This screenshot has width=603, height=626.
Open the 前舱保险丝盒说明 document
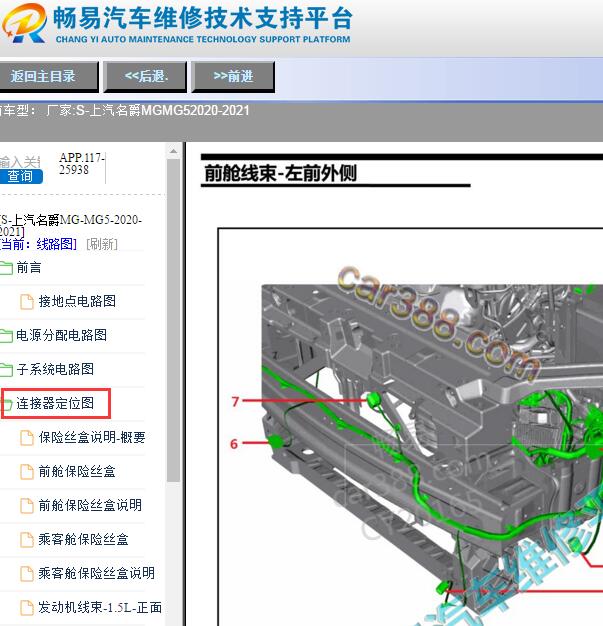point(90,505)
